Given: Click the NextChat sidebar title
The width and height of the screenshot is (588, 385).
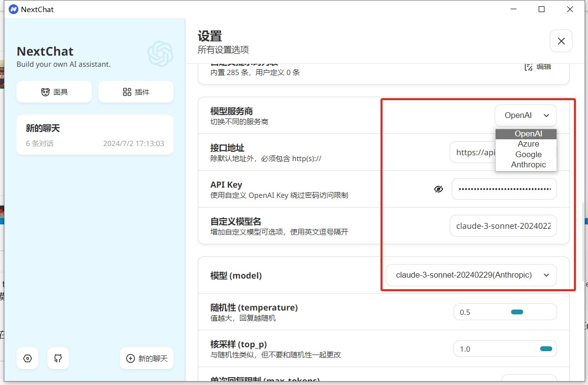Looking at the screenshot, I should (x=45, y=51).
